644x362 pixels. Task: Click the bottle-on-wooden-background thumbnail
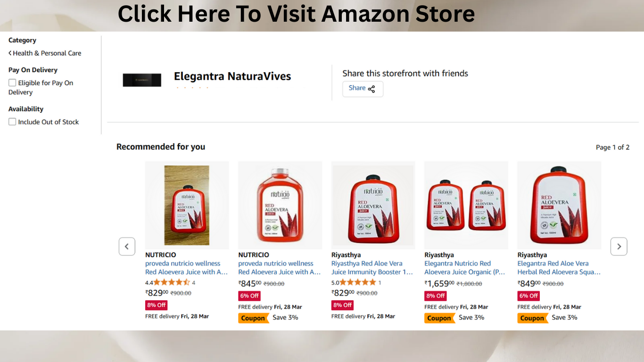tap(187, 206)
